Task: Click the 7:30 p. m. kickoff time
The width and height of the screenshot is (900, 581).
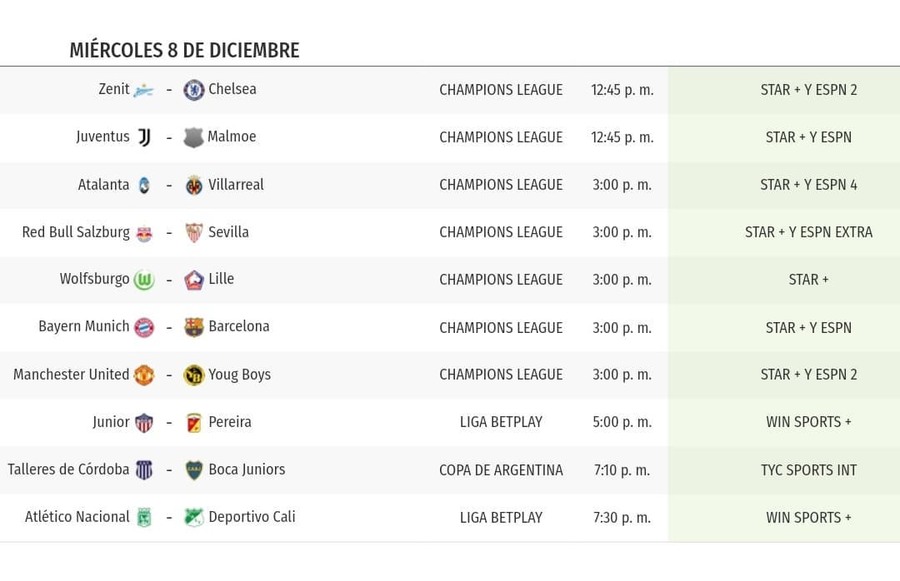Action: 621,517
